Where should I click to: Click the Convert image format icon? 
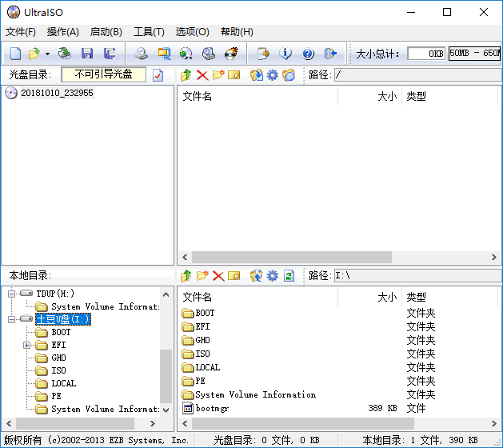pyautogui.click(x=186, y=54)
